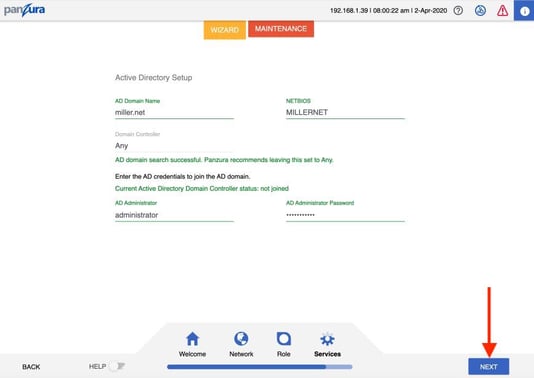Image resolution: width=534 pixels, height=378 pixels.
Task: Click the AD Administrator Password field
Action: point(345,215)
